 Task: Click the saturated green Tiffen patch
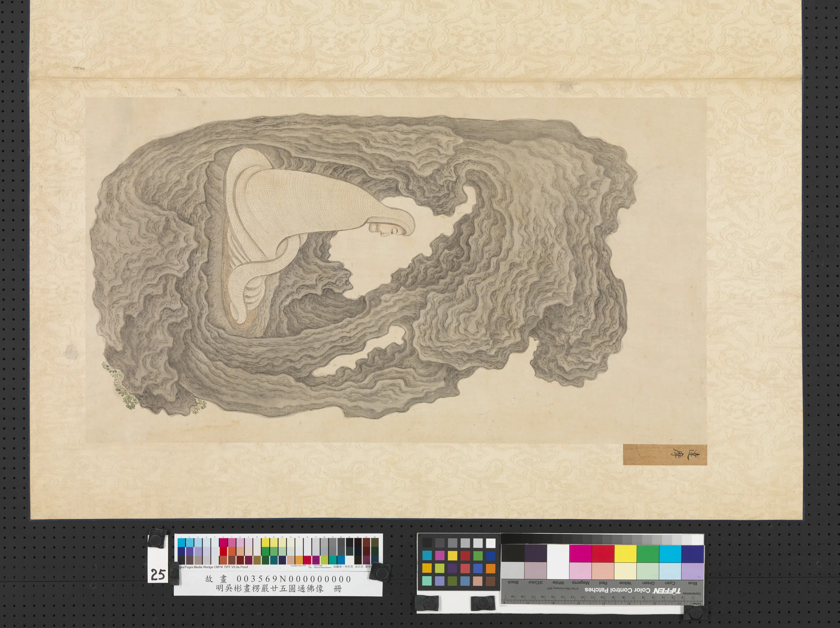point(648,553)
